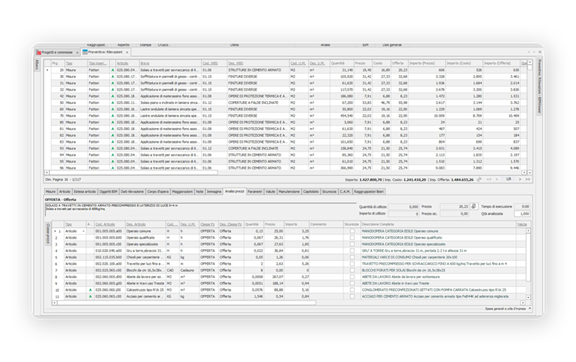Click green triangle icon in row Prg 20
Viewport: 576px width, 362px height.
[113, 70]
